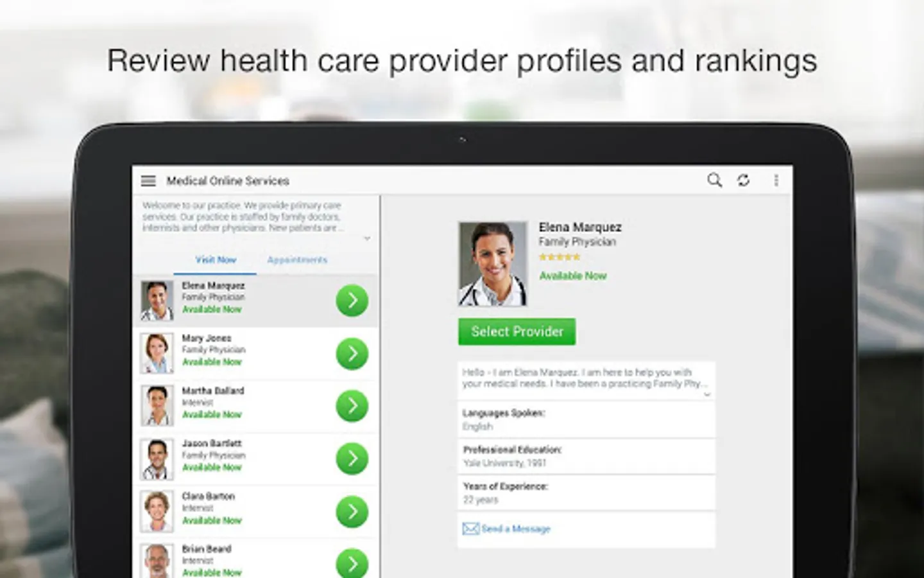Click Available Now in the profile header
Image resolution: width=924 pixels, height=578 pixels.
tap(573, 276)
